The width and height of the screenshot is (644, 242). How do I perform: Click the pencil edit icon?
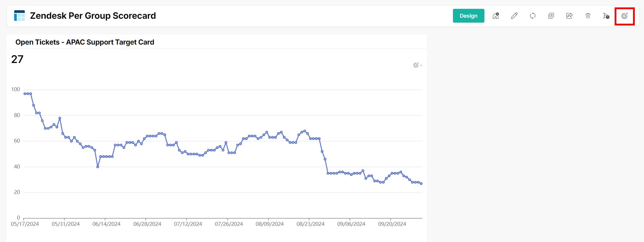pyautogui.click(x=514, y=16)
